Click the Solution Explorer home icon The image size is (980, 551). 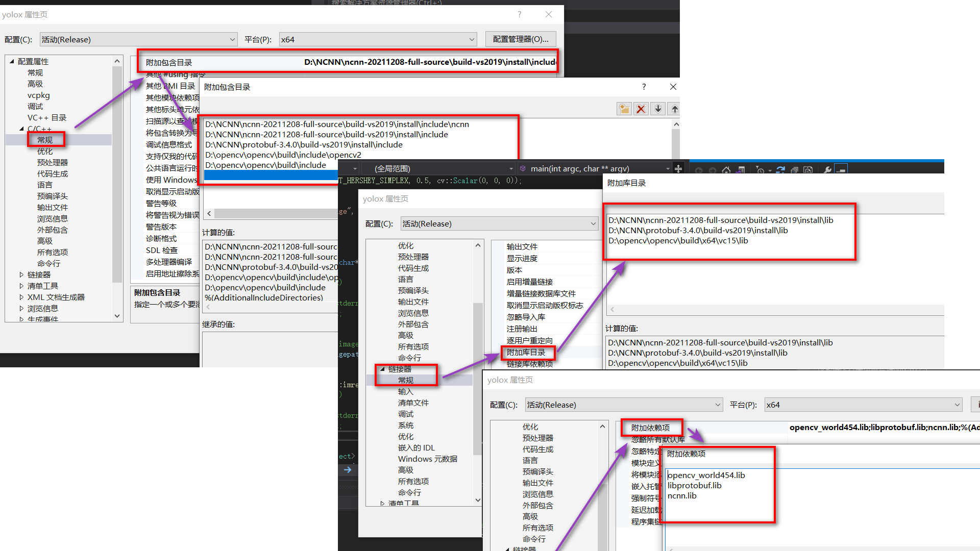coord(726,170)
